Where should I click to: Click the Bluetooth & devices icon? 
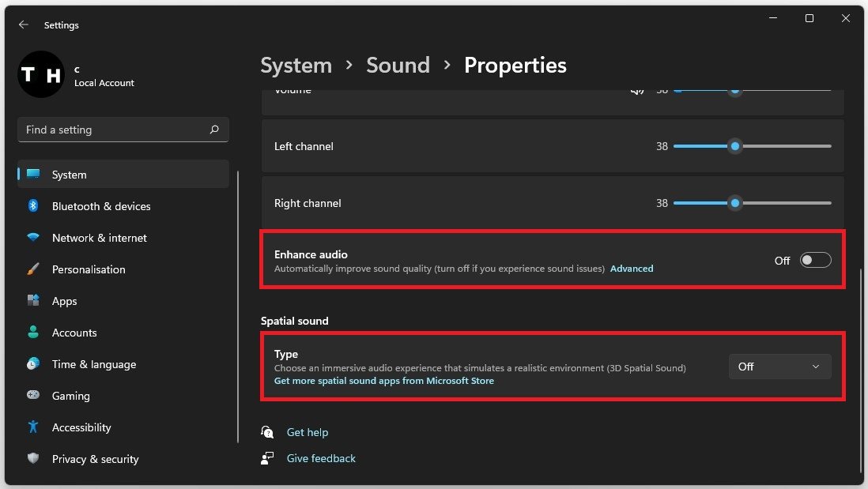(x=33, y=206)
